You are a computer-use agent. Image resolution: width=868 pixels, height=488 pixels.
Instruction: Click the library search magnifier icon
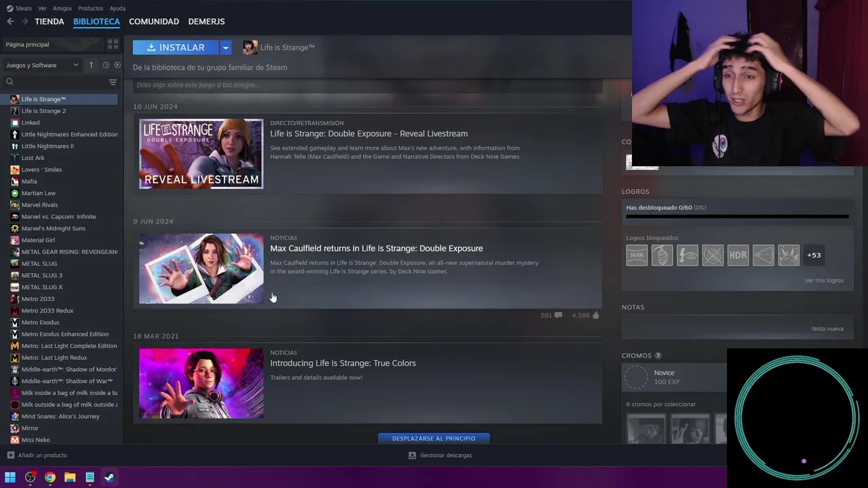click(x=9, y=82)
